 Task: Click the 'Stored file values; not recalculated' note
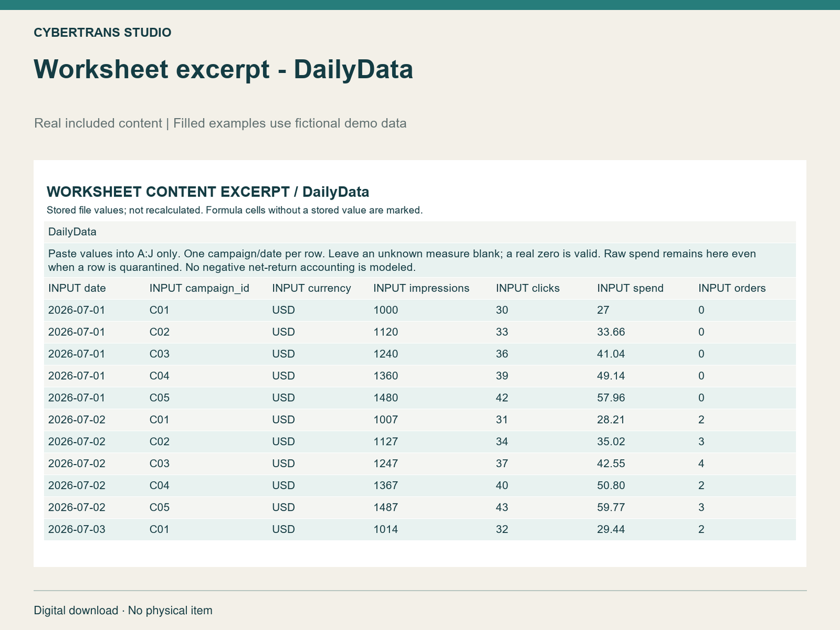(235, 211)
